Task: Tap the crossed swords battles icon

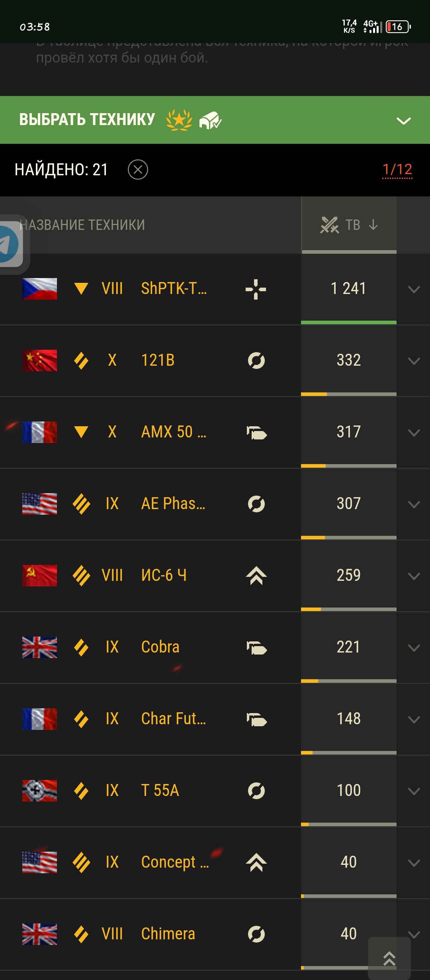Action: [x=330, y=225]
